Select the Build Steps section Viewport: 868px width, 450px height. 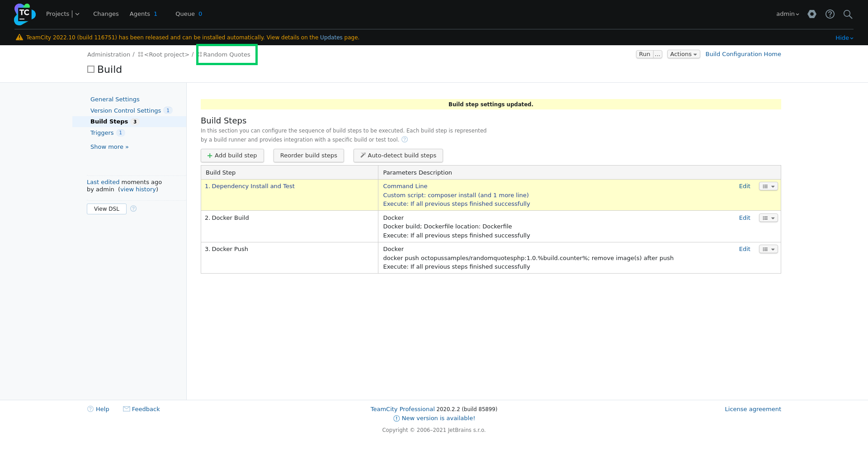click(x=109, y=122)
